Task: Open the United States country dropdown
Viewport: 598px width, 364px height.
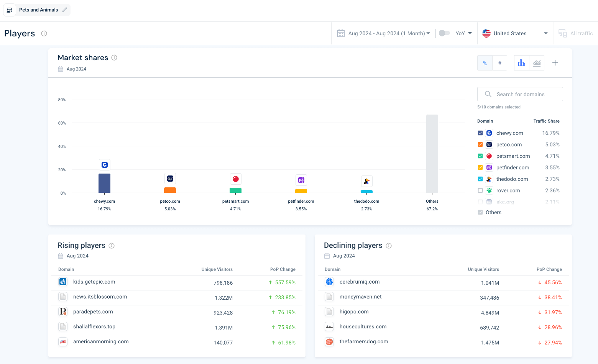Action: (516, 33)
